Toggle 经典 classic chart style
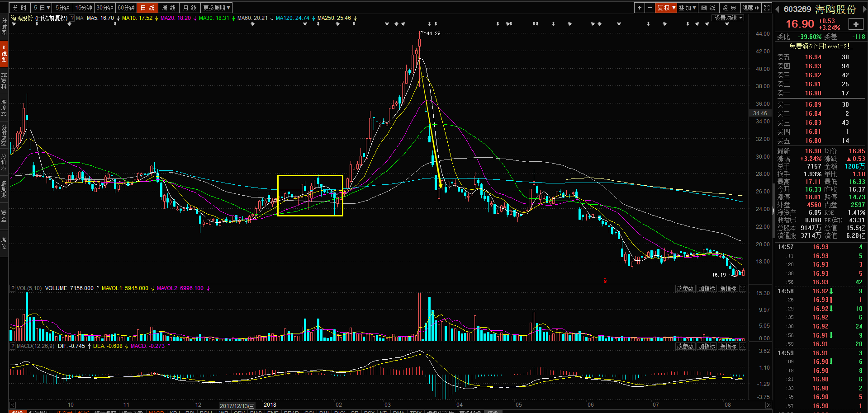868x413 pixels. (729, 8)
